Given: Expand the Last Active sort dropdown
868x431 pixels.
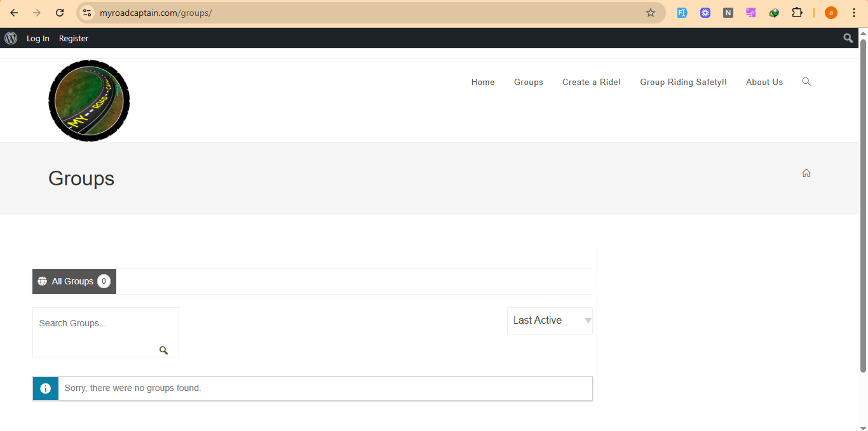Looking at the screenshot, I should 549,321.
